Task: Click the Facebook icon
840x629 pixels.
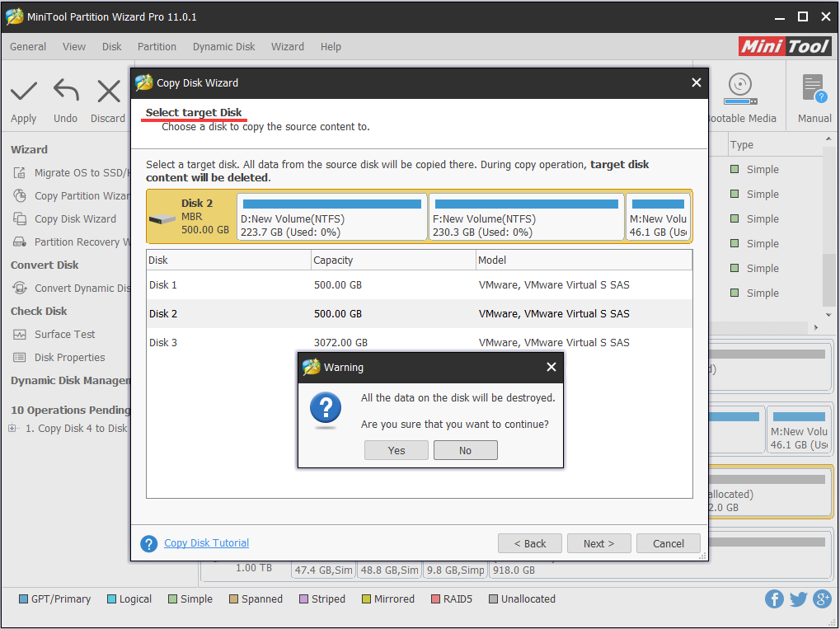Action: tap(774, 599)
